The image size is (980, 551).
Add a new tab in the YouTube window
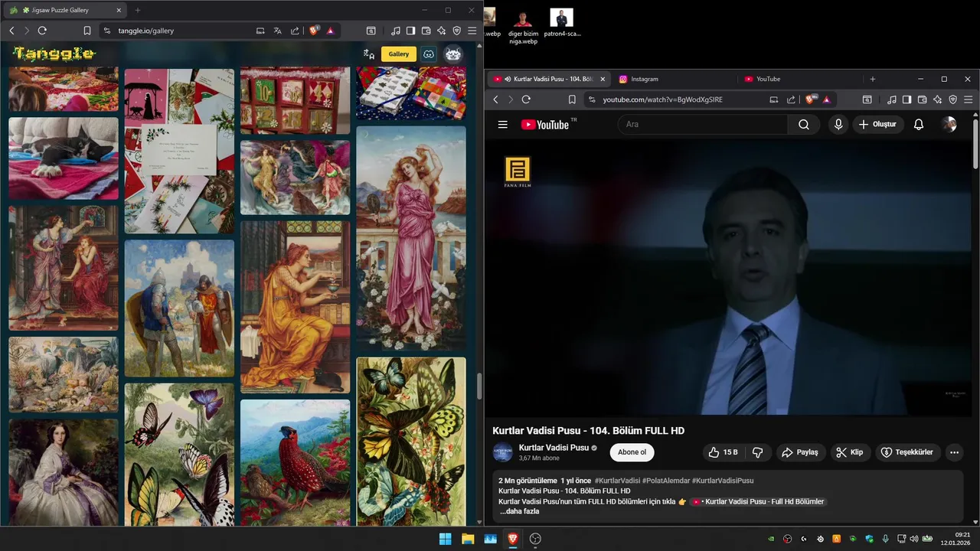872,79
